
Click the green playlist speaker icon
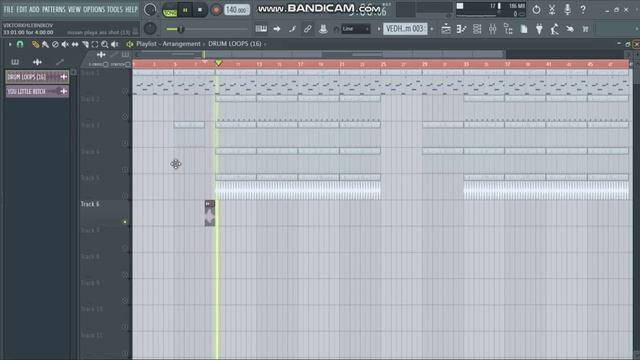click(x=130, y=44)
